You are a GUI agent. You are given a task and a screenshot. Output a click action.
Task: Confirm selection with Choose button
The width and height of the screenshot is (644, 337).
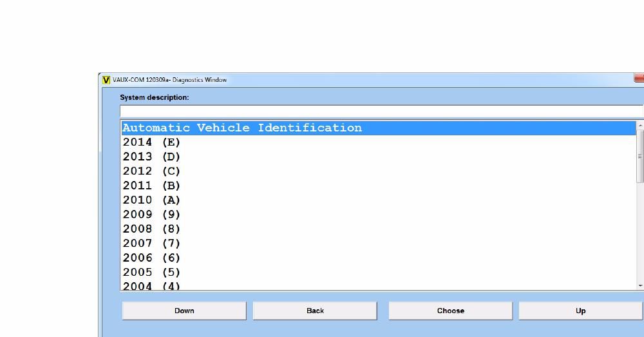click(450, 311)
